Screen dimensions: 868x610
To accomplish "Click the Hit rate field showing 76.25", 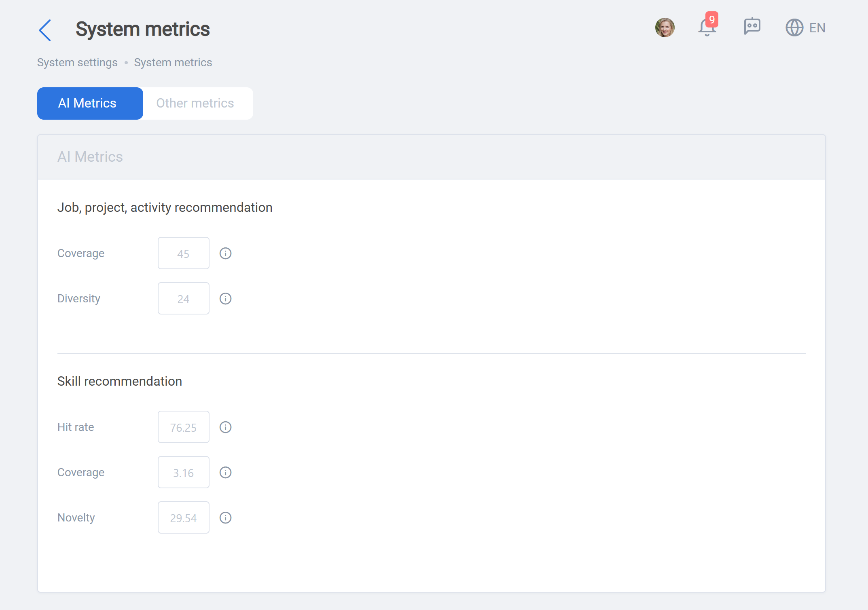I will [x=184, y=427].
